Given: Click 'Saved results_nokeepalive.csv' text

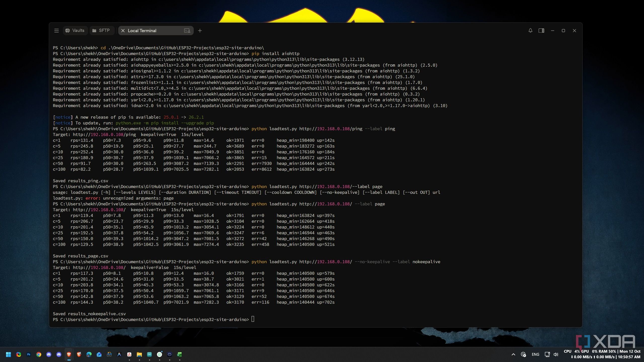Looking at the screenshot, I should (89, 314).
